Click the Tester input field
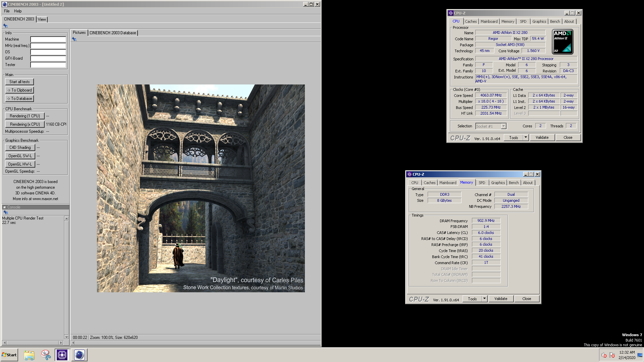Screen dimensions: 644x362 click(48, 65)
